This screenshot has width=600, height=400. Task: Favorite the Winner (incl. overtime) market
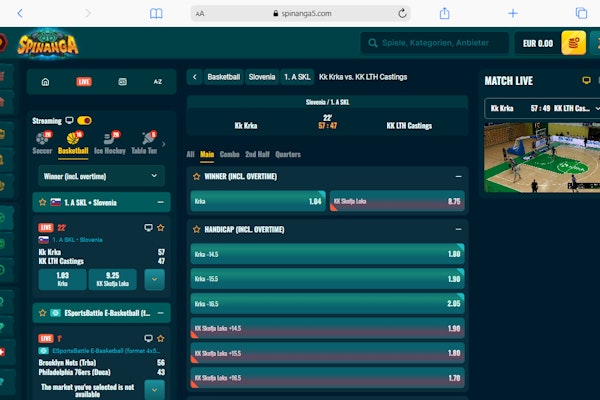click(x=197, y=176)
